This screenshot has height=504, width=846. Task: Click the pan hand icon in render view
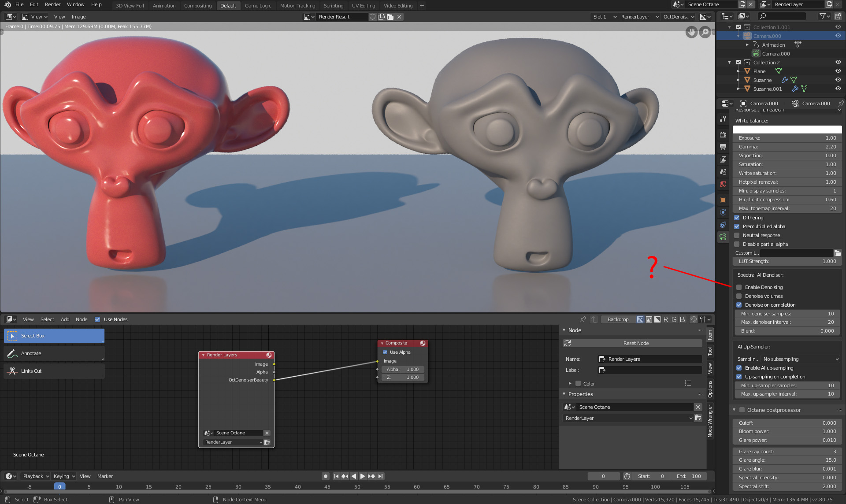[x=691, y=32]
